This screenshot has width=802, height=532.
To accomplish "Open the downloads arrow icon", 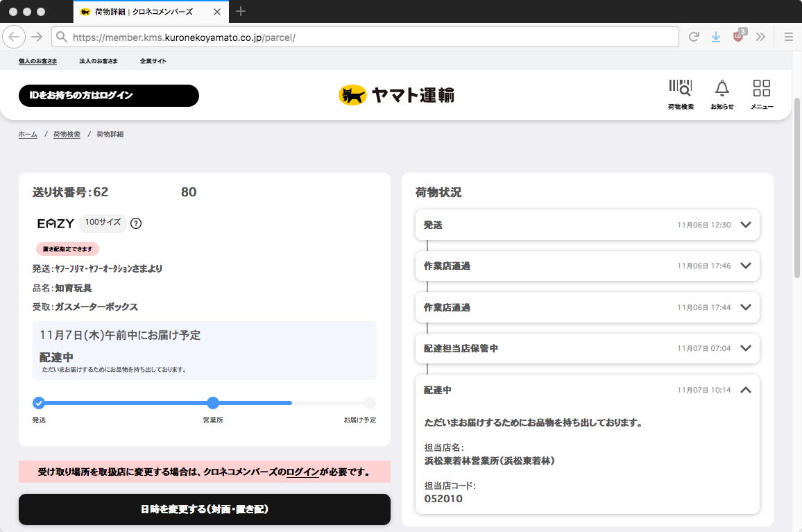I will pyautogui.click(x=715, y=37).
